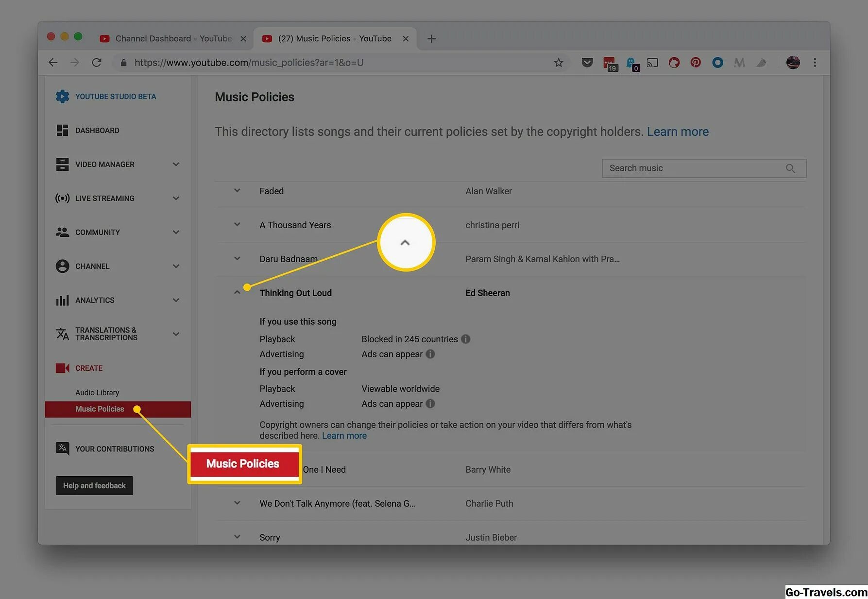Click the red calendar extension showing 19
Viewport: 868px width, 599px height.
(x=610, y=63)
